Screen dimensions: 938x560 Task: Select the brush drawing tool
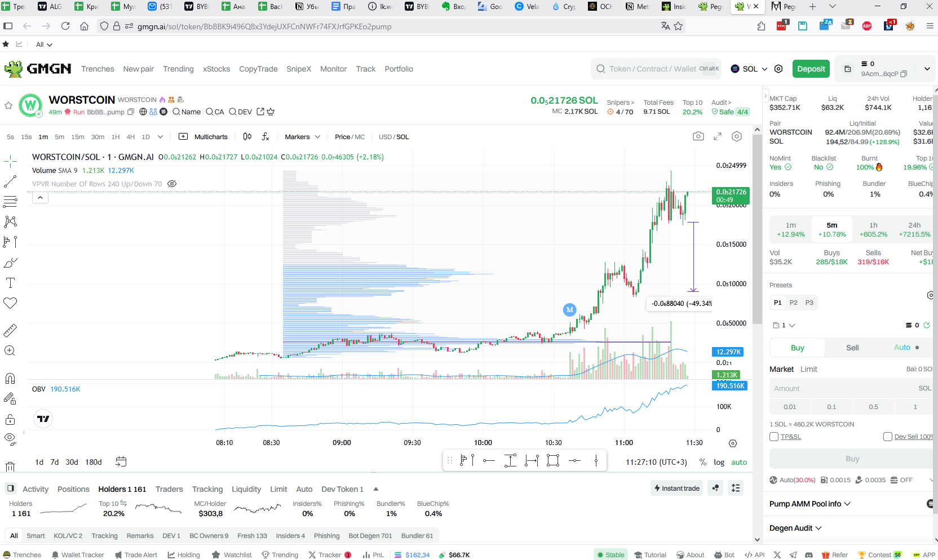tap(10, 263)
